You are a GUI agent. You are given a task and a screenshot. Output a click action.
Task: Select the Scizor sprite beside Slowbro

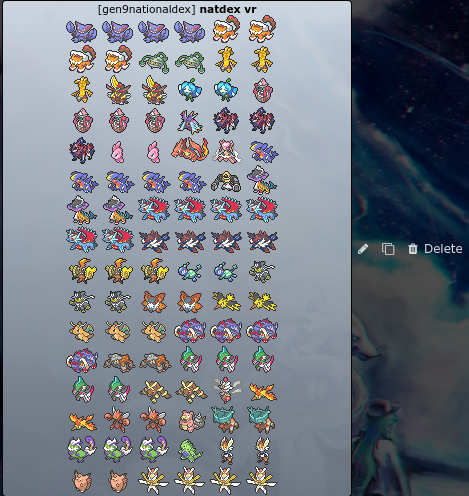(x=154, y=420)
